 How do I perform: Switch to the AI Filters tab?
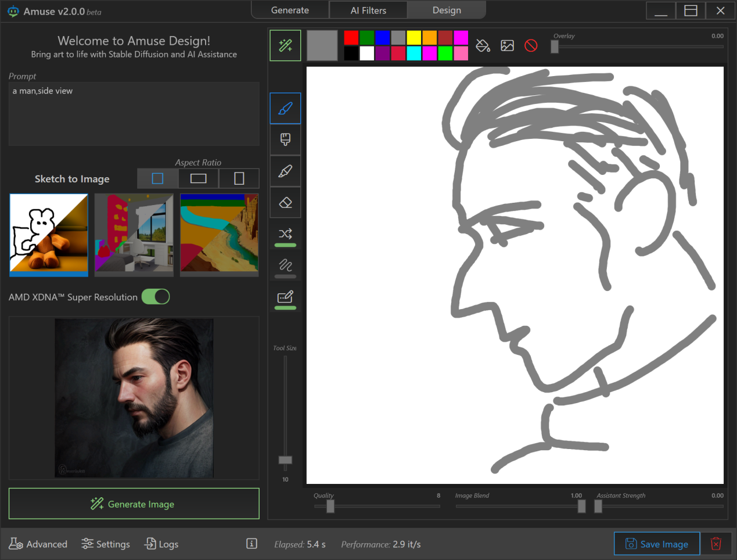(x=368, y=10)
